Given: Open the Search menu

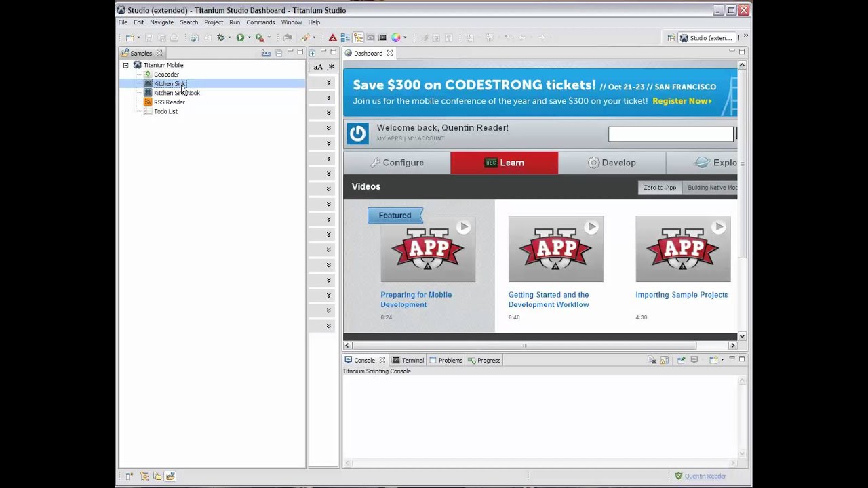Looking at the screenshot, I should click(189, 22).
